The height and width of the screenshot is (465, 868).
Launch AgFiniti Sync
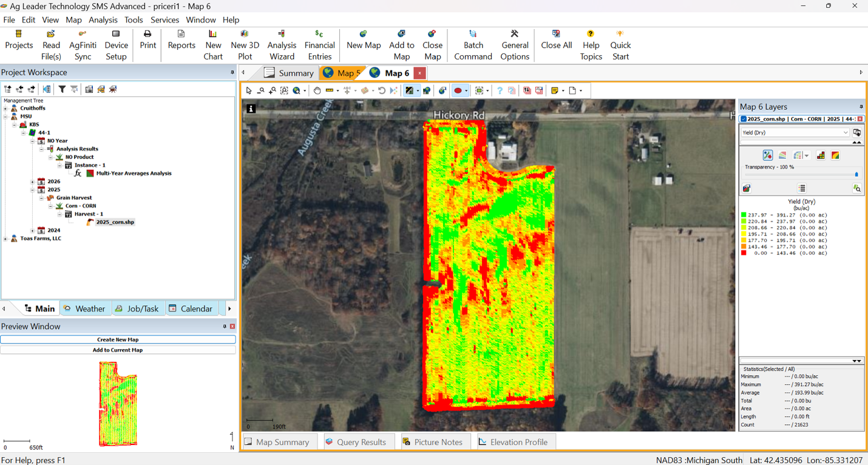(83, 45)
